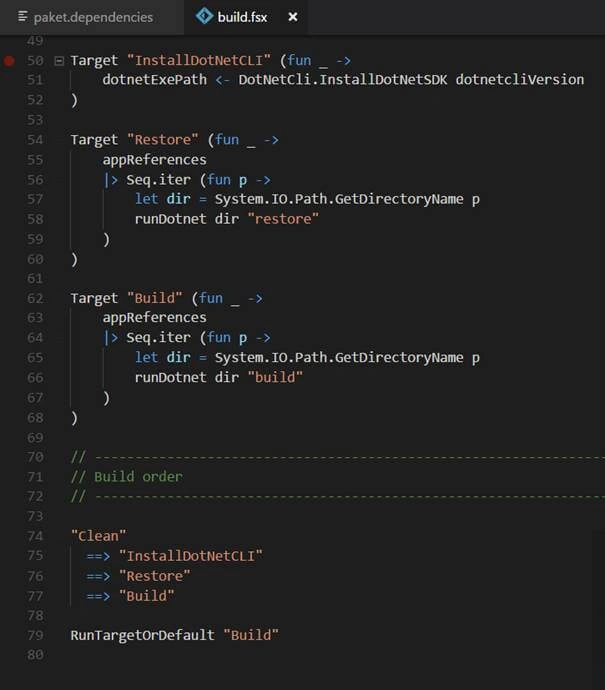Click RunTargetOrDefault on line 79
Viewport: 605px width, 690px height.
coord(143,635)
